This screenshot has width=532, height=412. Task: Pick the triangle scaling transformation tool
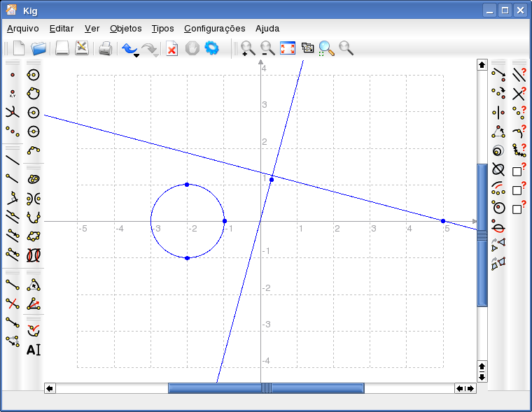pos(498,132)
